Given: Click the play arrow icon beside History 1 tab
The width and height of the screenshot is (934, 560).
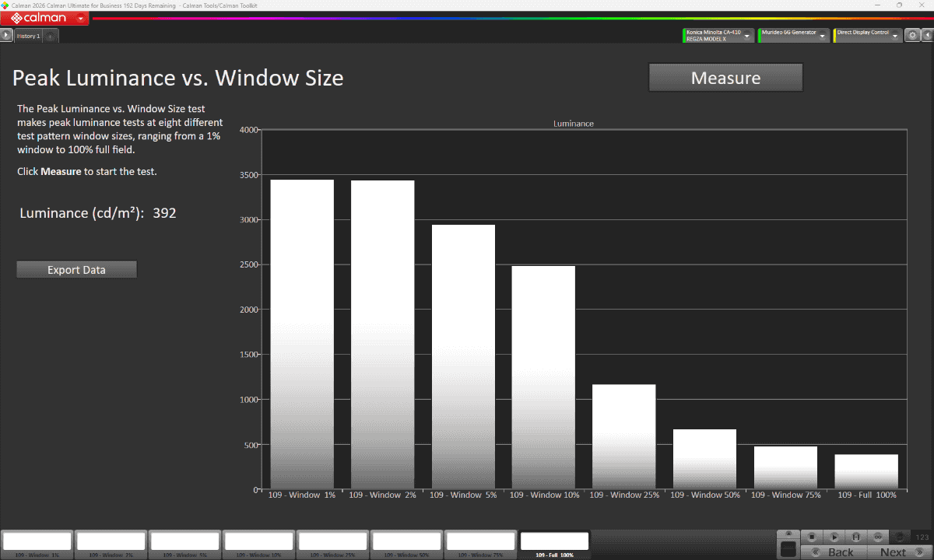Looking at the screenshot, I should coord(6,35).
